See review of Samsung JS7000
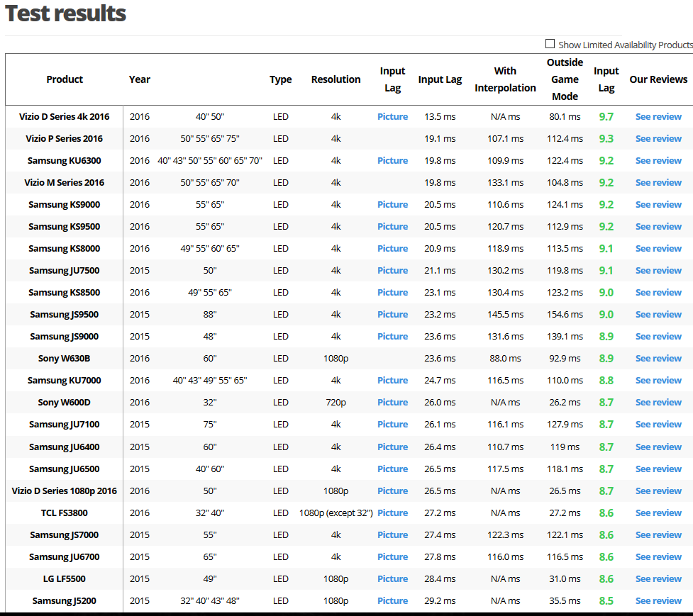693x616 pixels. (658, 534)
